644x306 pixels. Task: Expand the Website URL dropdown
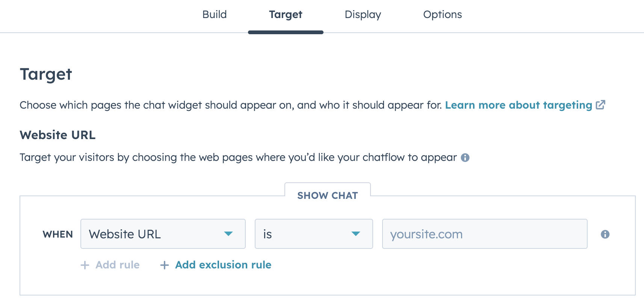click(x=163, y=234)
